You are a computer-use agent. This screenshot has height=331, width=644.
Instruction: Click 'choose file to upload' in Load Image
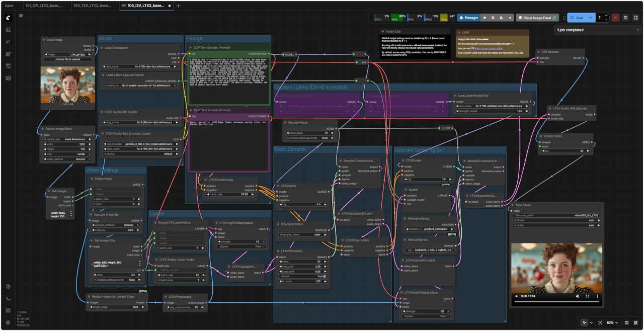67,59
